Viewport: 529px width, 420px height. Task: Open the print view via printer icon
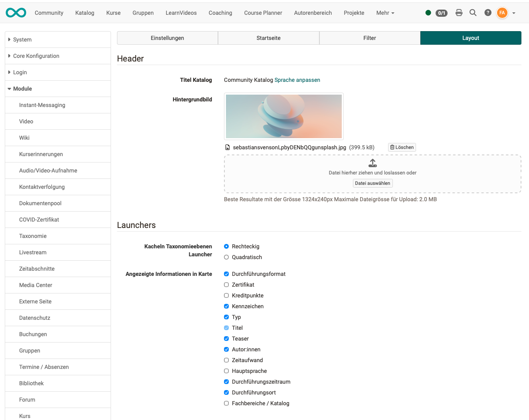(x=459, y=12)
